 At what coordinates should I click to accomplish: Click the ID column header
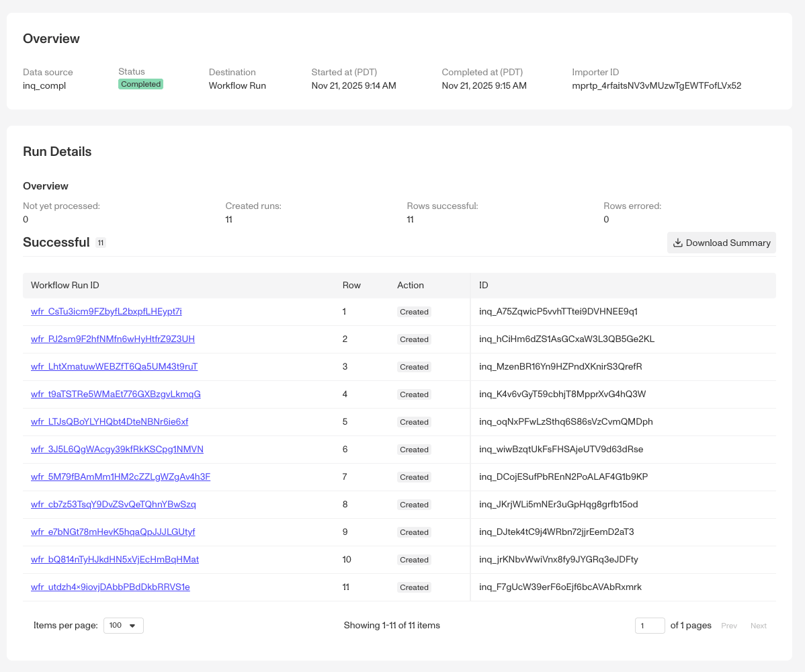[484, 286]
